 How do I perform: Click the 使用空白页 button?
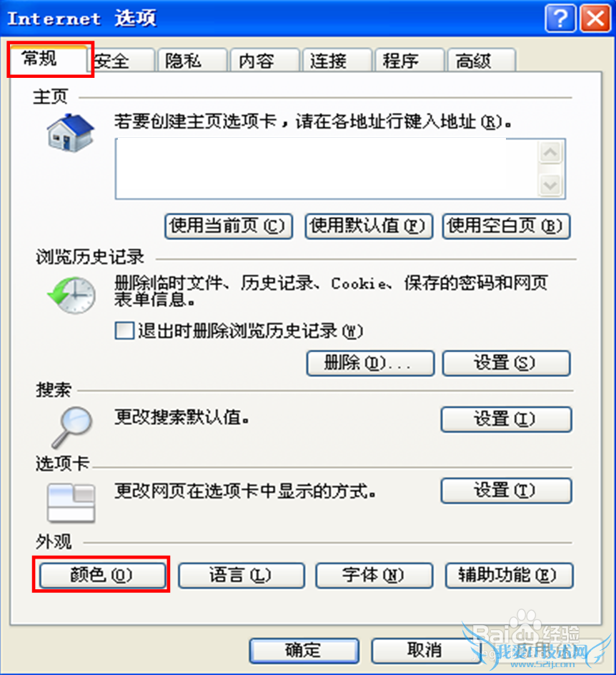506,226
